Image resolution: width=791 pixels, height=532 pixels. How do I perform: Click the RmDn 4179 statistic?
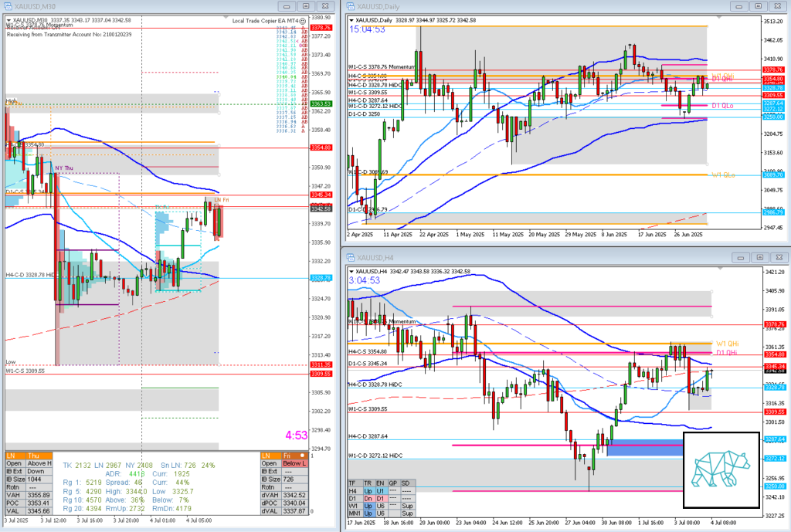[x=171, y=508]
